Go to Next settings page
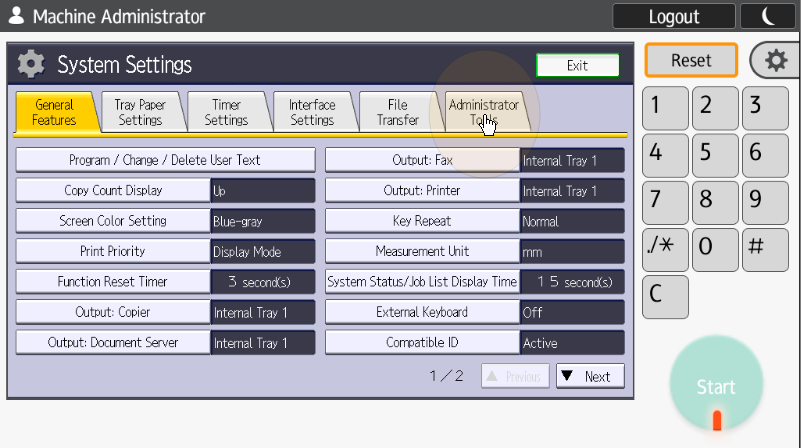Screen dimensions: 801x448 tap(590, 376)
